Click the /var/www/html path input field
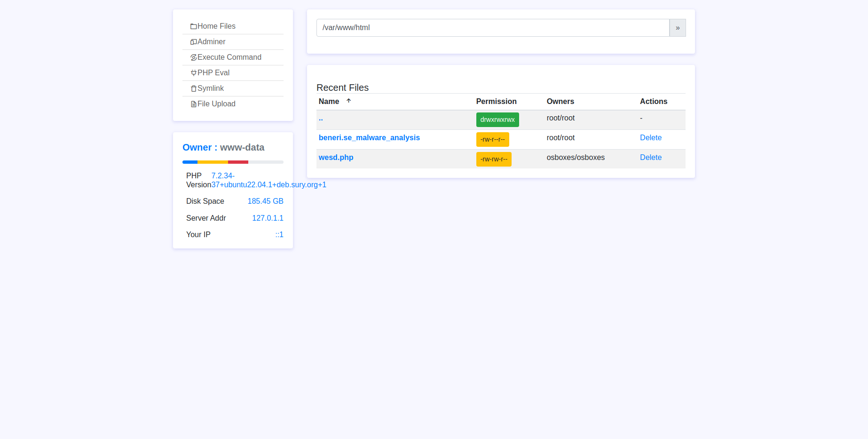Screen dimensions: 868x439 [x=493, y=28]
